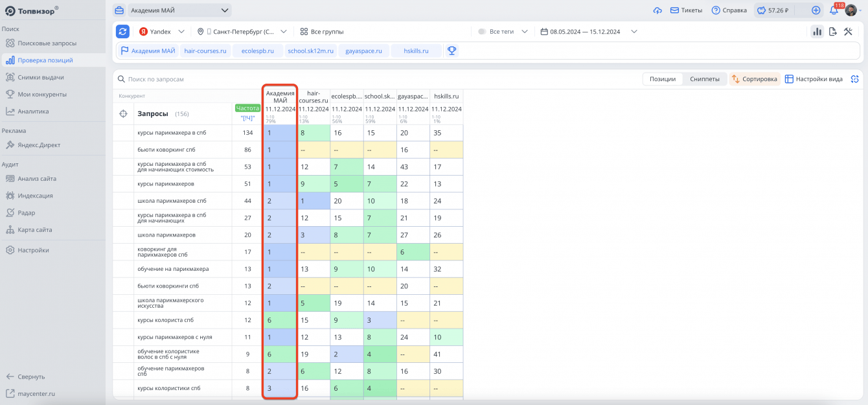This screenshot has height=405, width=868.
Task: Open the tools (hammer and wrench) icon
Action: coord(848,32)
